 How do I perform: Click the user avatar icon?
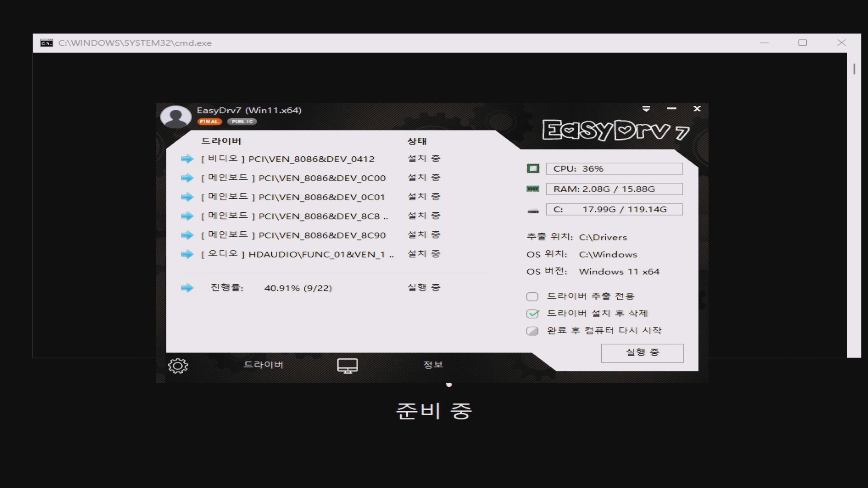pyautogui.click(x=176, y=117)
